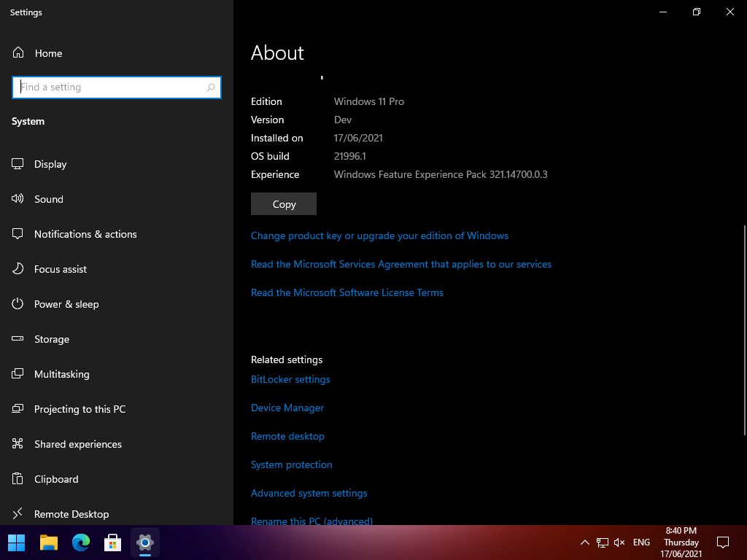The width and height of the screenshot is (747, 560).
Task: Click the Display monitor icon
Action: point(18,164)
